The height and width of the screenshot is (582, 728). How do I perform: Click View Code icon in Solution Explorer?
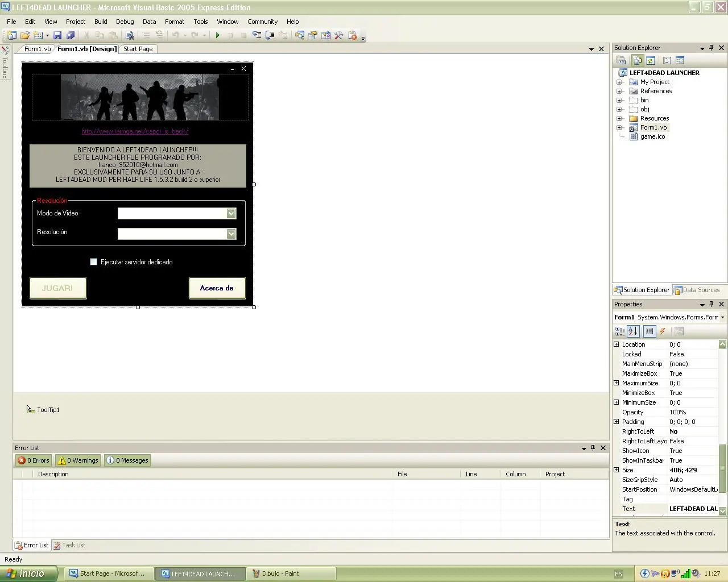click(667, 60)
